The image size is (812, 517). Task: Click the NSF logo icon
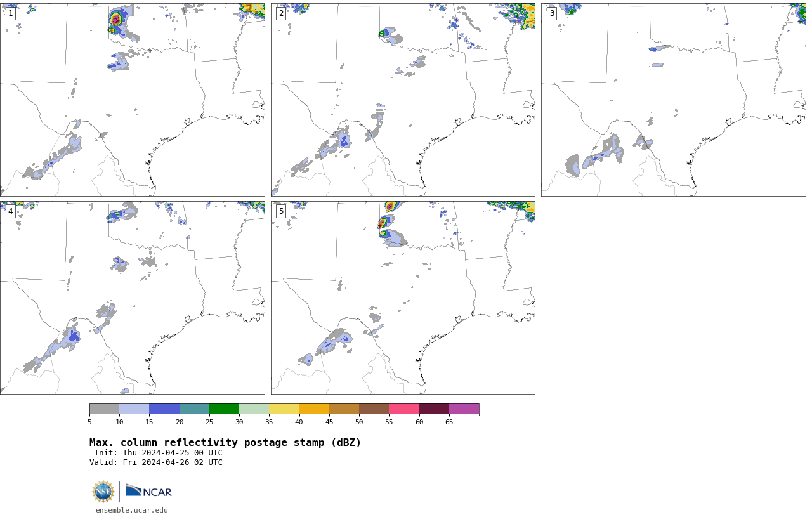(x=103, y=492)
